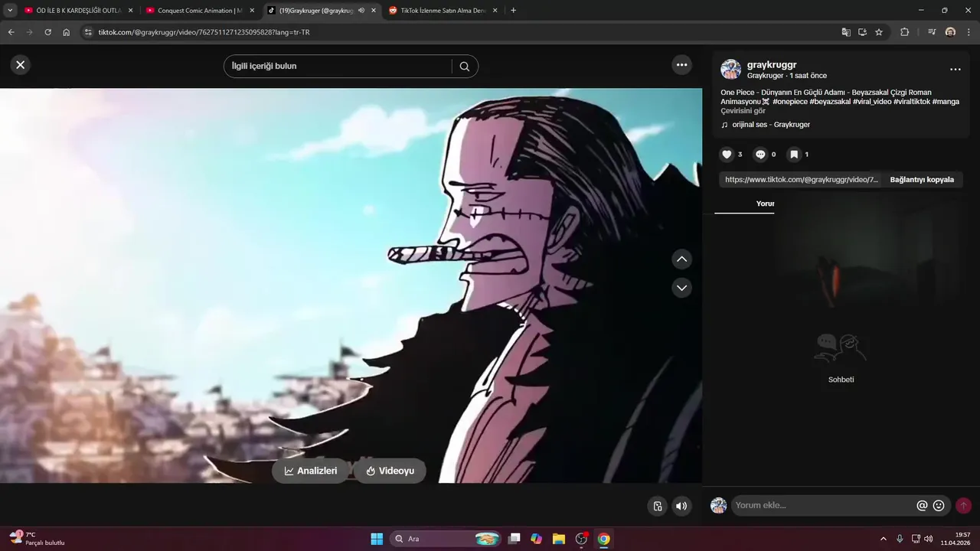The image size is (980, 551).
Task: Toggle the auto-scroll icon below video
Action: coord(657,506)
